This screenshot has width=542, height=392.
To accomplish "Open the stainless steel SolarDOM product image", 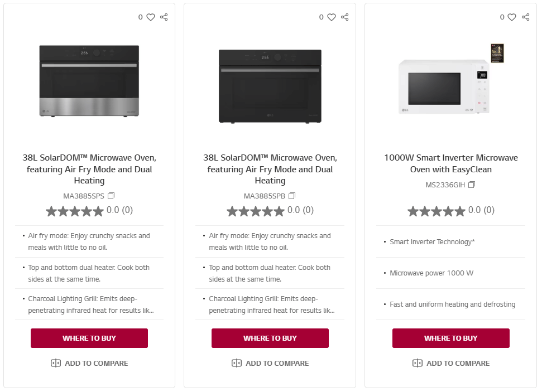I will pos(89,81).
